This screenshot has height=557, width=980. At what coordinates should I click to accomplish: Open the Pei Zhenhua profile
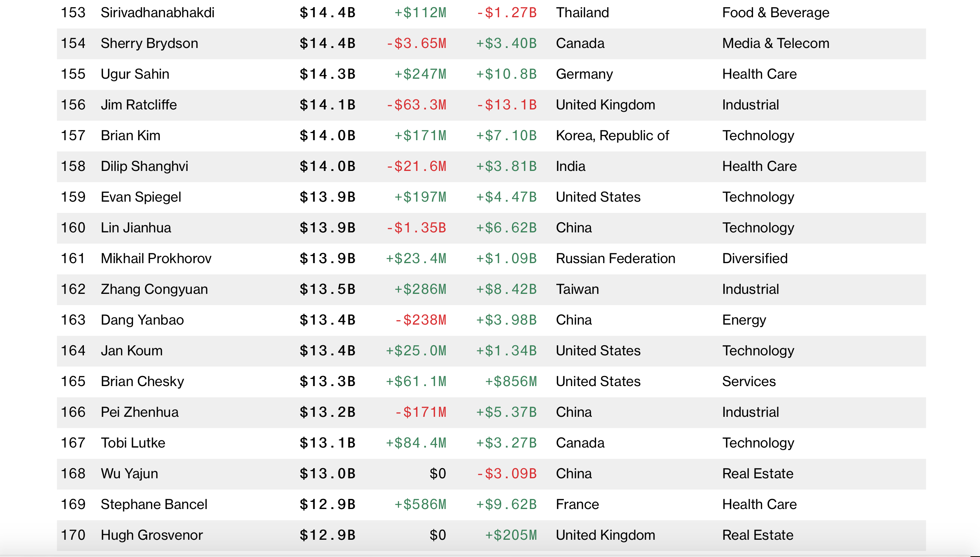(x=139, y=412)
